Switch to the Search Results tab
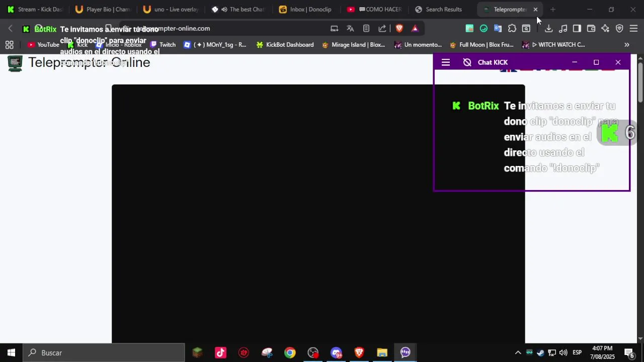The image size is (644, 362). [443, 10]
